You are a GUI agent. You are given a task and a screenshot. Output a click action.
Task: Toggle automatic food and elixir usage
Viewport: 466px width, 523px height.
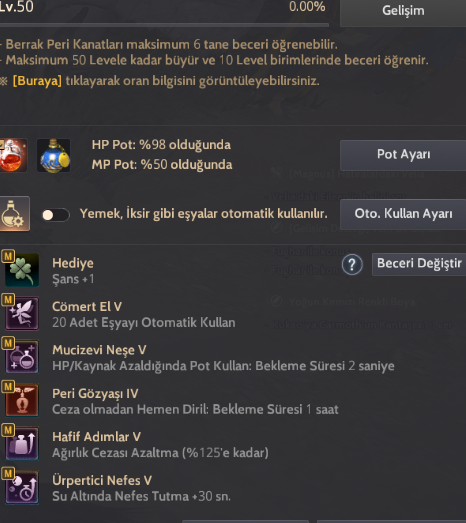click(55, 214)
